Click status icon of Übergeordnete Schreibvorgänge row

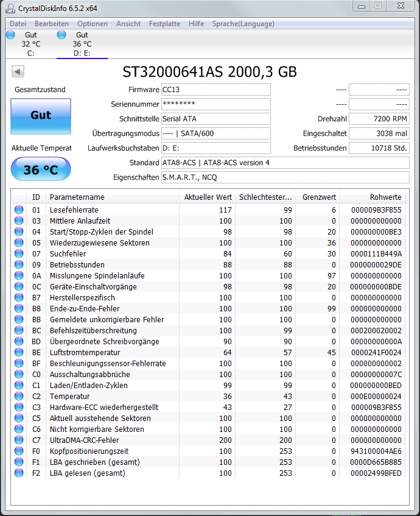coord(19,341)
